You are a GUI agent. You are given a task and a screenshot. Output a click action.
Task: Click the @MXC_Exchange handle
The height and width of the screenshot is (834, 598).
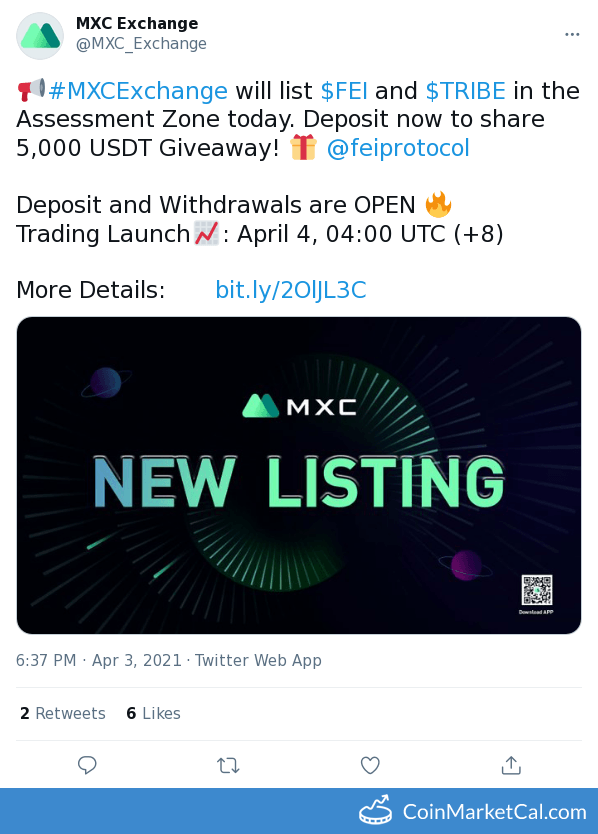point(141,44)
